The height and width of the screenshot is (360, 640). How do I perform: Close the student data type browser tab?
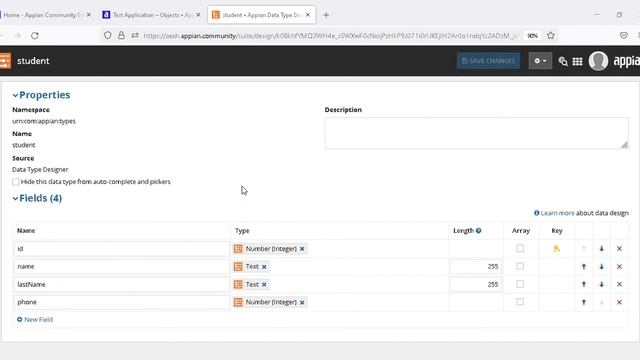tap(308, 15)
